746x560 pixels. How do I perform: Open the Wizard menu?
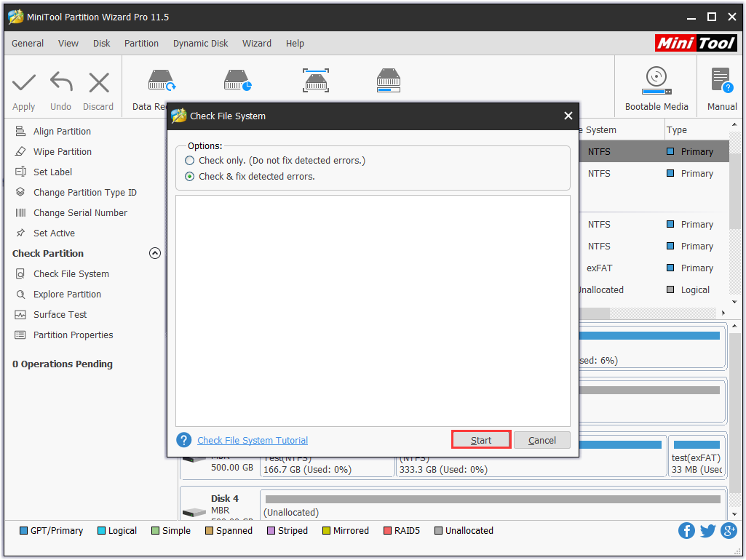(x=257, y=43)
